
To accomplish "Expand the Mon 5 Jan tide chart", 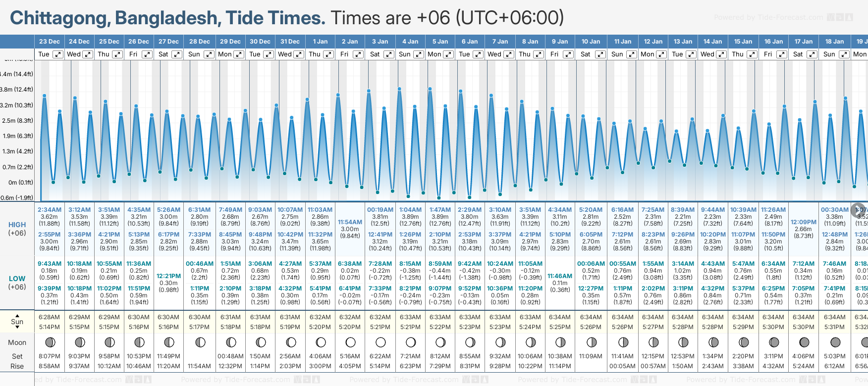I will pos(448,54).
